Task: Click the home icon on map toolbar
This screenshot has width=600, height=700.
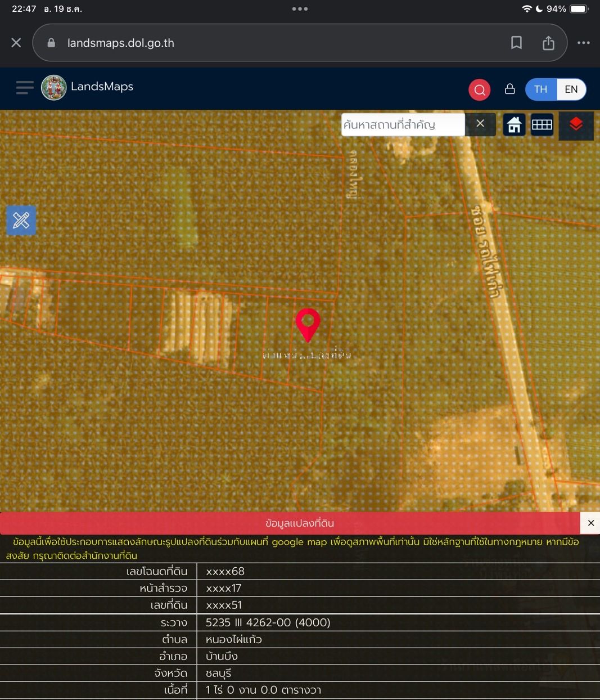Action: (x=514, y=124)
